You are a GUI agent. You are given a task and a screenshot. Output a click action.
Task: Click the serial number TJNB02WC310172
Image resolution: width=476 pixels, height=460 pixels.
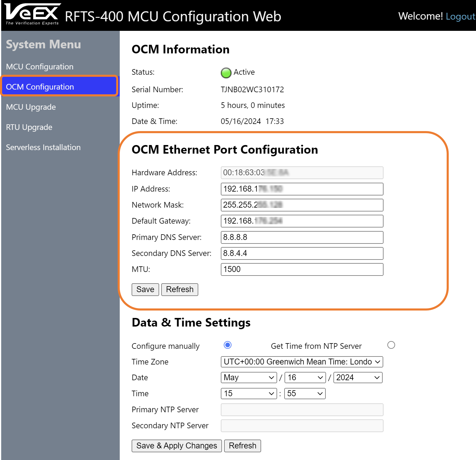pos(252,90)
